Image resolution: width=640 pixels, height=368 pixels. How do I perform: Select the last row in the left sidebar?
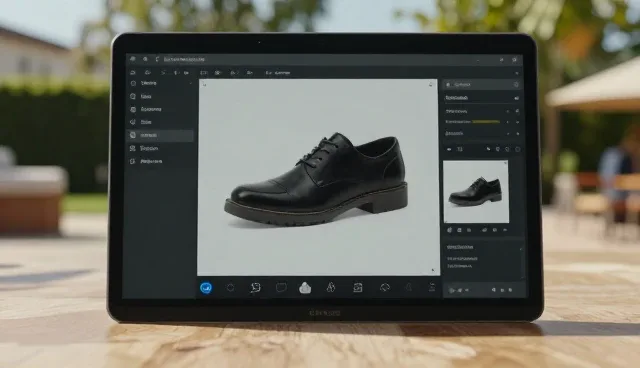click(x=160, y=162)
